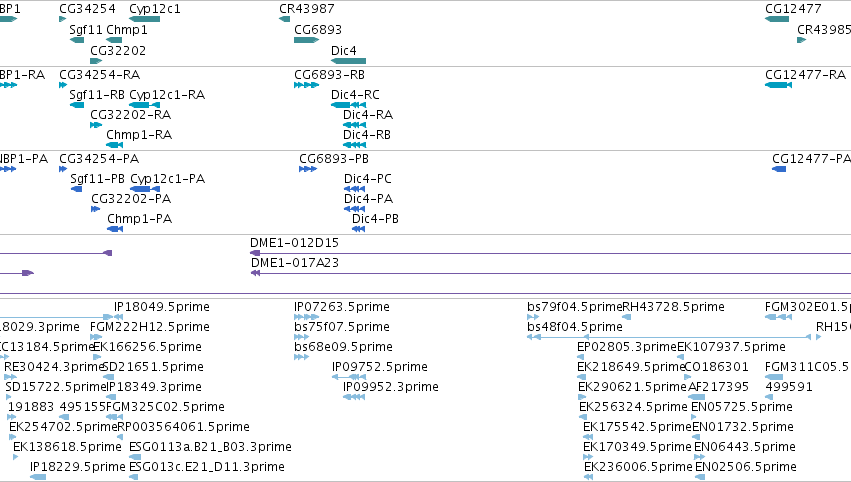This screenshot has height=482, width=851.
Task: Select transcript Cyp12c1-RA
Action: (x=167, y=94)
